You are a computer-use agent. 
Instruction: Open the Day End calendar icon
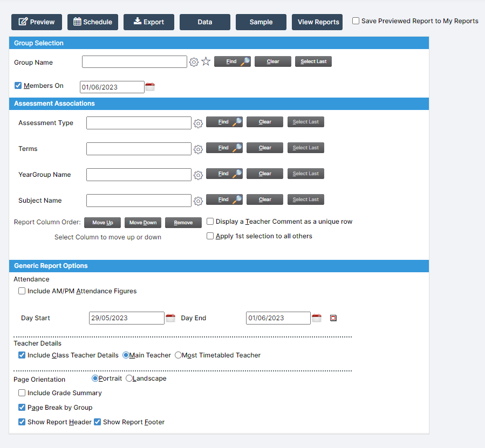[x=317, y=318]
